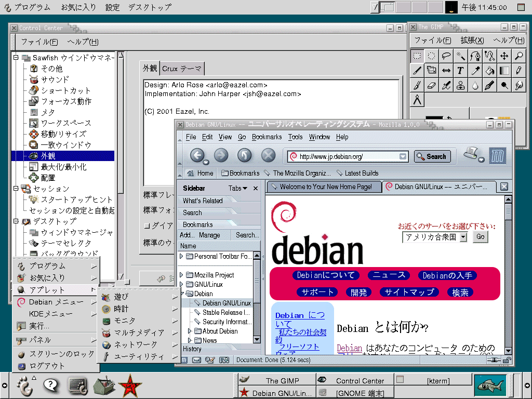Activate the Text tool in GIMP
Screen dimensions: 532x399
[x=461, y=71]
